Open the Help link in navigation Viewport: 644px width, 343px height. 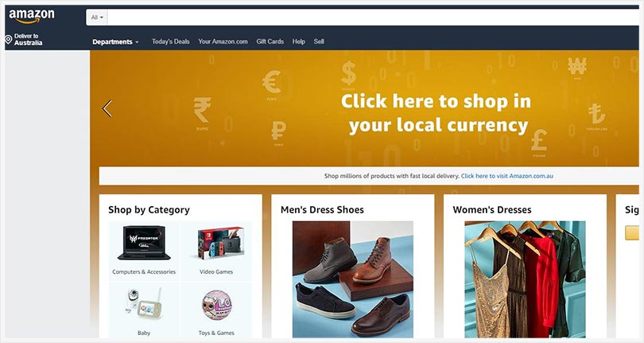tap(299, 41)
